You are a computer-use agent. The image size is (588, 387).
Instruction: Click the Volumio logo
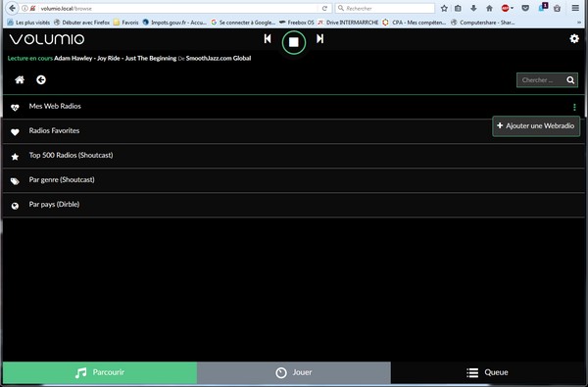[47, 39]
